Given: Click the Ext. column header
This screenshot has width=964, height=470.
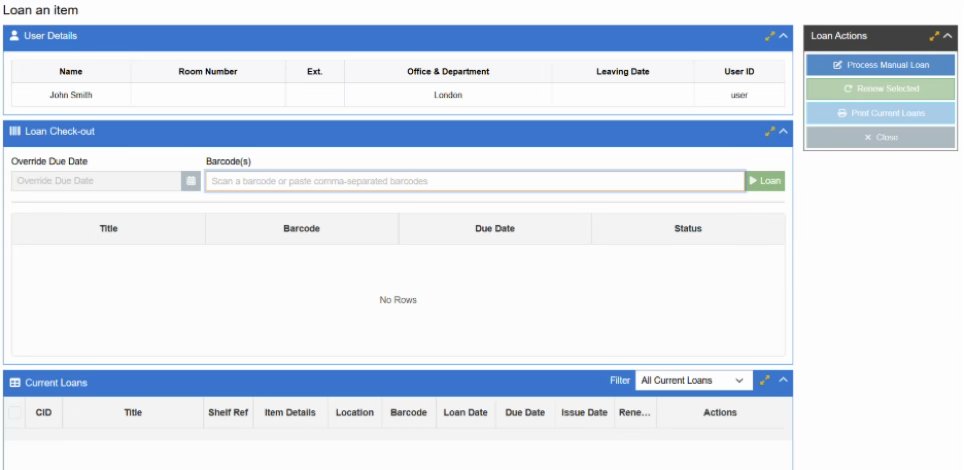Looking at the screenshot, I should [x=315, y=71].
